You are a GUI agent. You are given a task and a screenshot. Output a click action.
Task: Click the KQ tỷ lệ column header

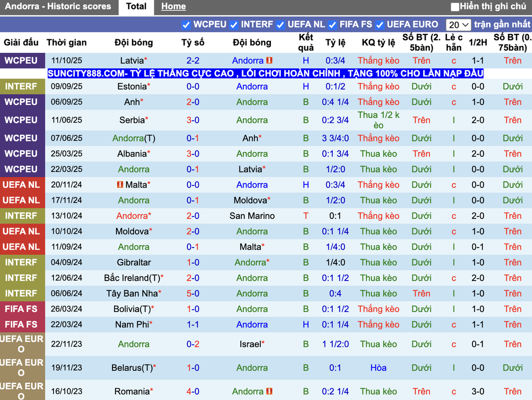pos(378,42)
